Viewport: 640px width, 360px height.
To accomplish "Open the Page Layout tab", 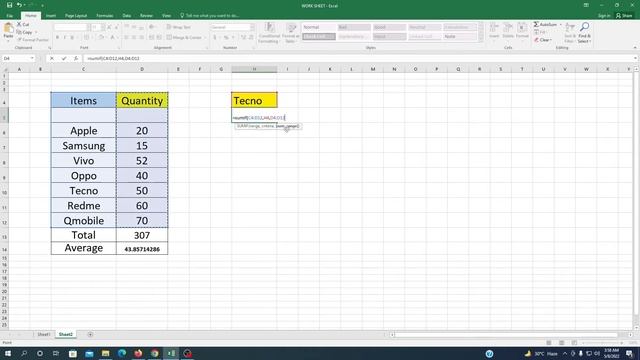I will click(76, 16).
